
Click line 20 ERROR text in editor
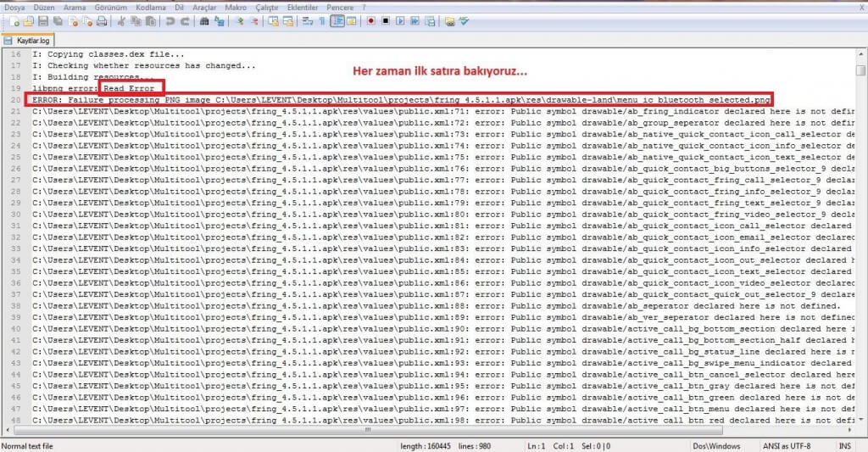click(x=254, y=100)
